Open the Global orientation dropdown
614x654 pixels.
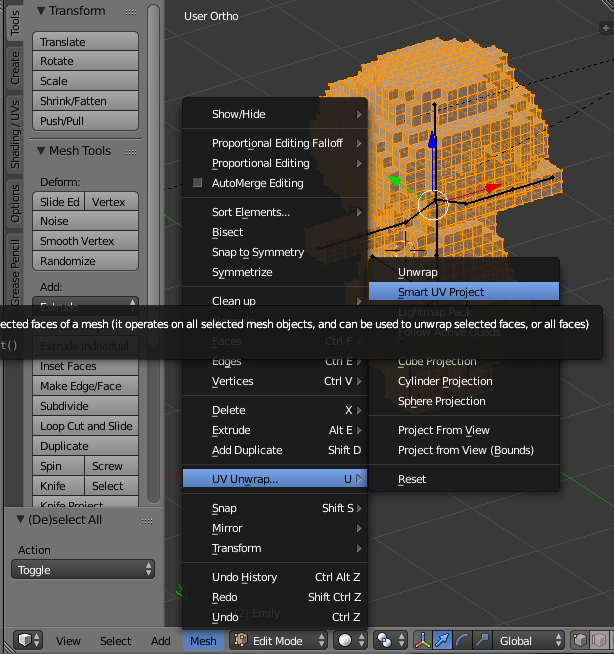[x=528, y=640]
